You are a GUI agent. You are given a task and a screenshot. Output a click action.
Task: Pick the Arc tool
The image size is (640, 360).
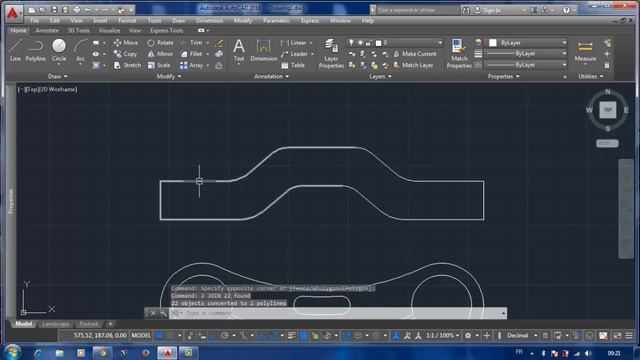(80, 51)
